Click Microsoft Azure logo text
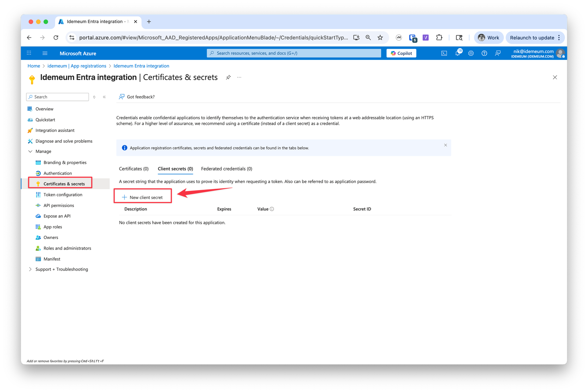 pos(78,54)
